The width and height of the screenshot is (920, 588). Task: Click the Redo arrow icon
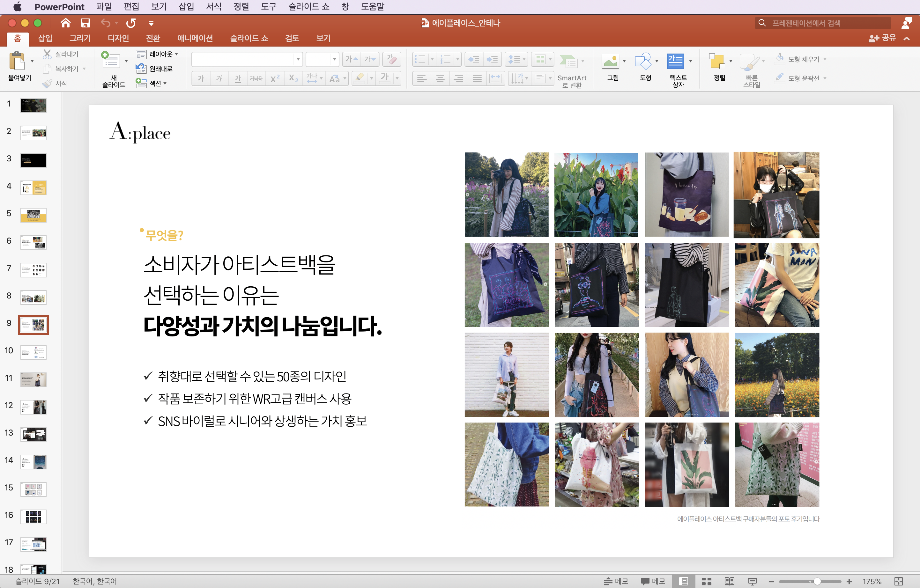click(131, 23)
